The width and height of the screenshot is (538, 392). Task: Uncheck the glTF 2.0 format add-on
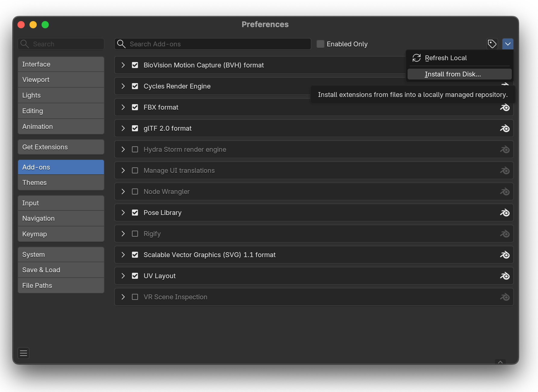pyautogui.click(x=135, y=128)
